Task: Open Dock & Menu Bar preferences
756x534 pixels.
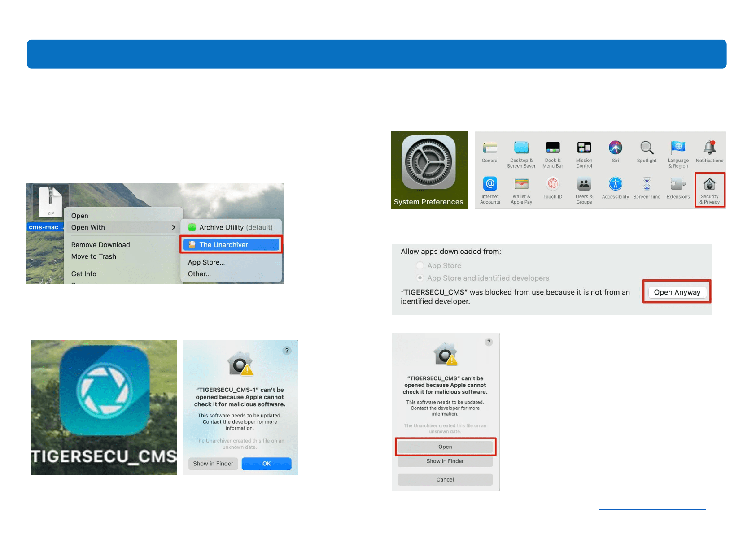Action: click(x=553, y=154)
